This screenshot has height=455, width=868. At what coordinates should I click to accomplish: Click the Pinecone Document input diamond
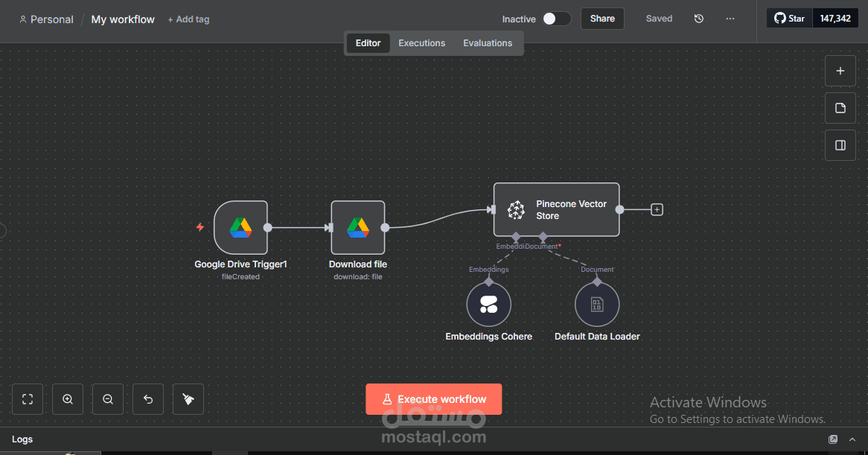[543, 237]
